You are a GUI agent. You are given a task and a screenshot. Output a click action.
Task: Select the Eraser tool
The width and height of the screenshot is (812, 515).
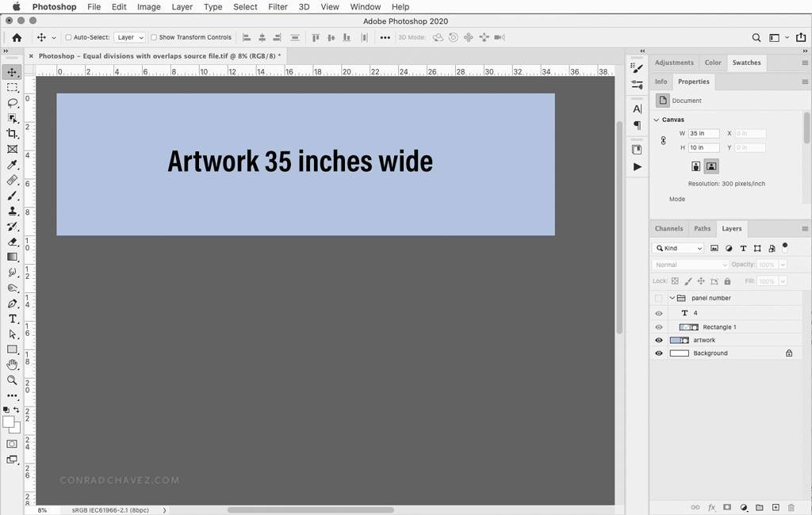point(13,242)
